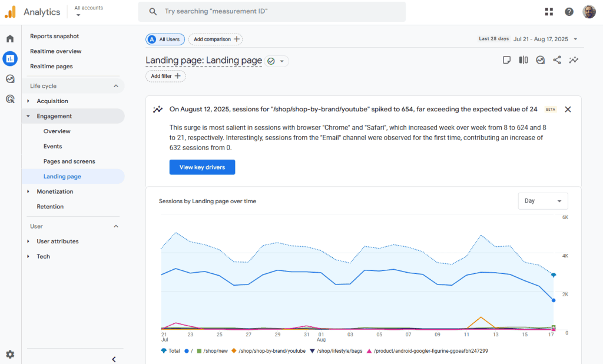Image resolution: width=603 pixels, height=364 pixels.
Task: Open the Home icon in left rail
Action: [x=10, y=39]
